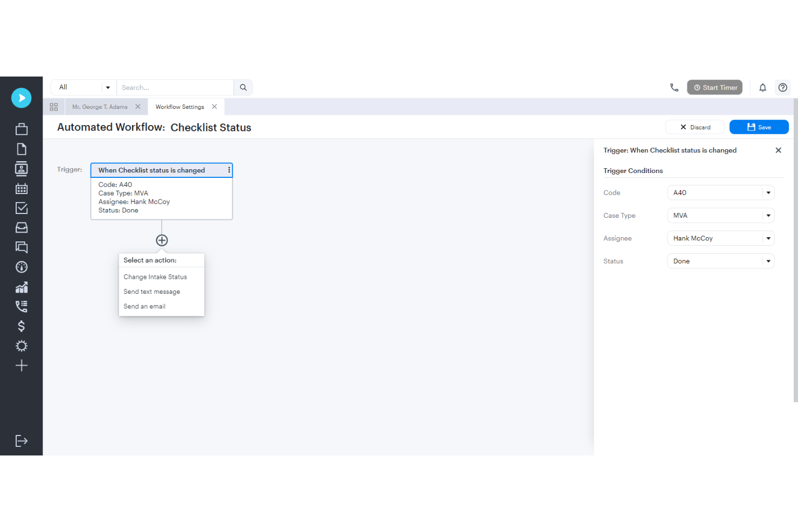Close the trigger conditions side panel
This screenshot has height=532, width=798.
tap(778, 150)
